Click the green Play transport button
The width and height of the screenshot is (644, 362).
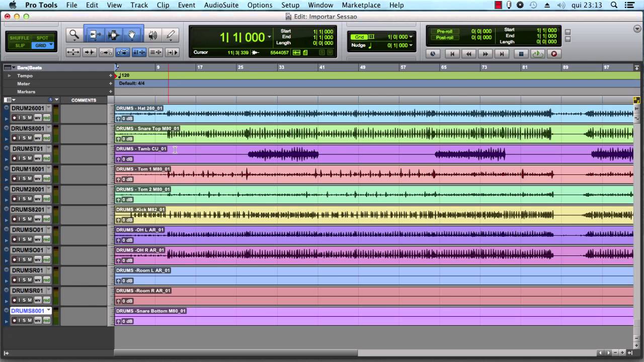tap(537, 54)
